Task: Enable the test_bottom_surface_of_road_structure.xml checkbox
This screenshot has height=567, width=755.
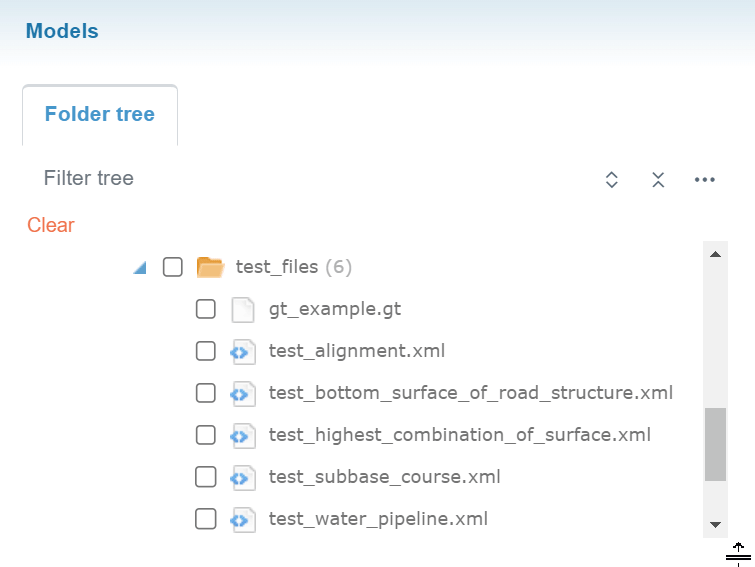Action: point(206,393)
